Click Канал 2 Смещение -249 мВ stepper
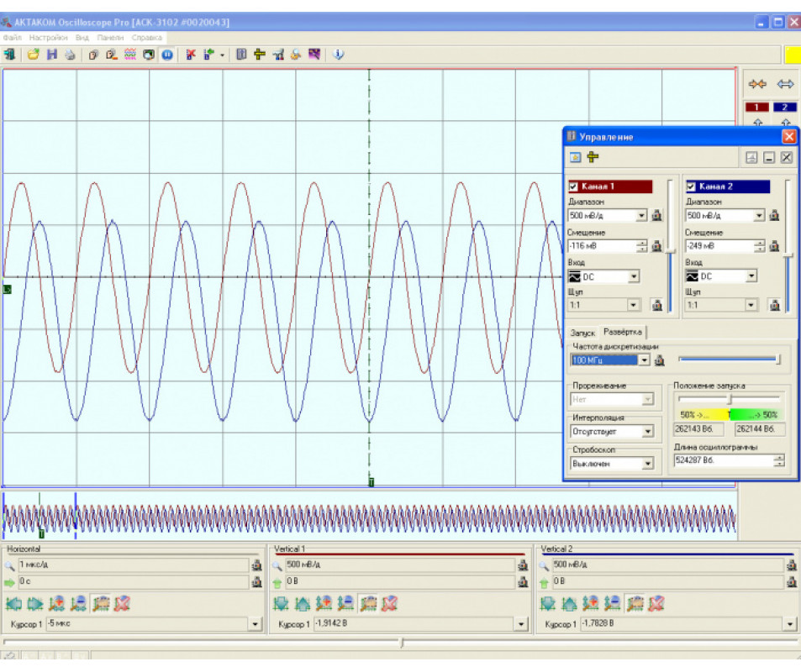Image resolution: width=801 pixels, height=672 pixels. [760, 246]
